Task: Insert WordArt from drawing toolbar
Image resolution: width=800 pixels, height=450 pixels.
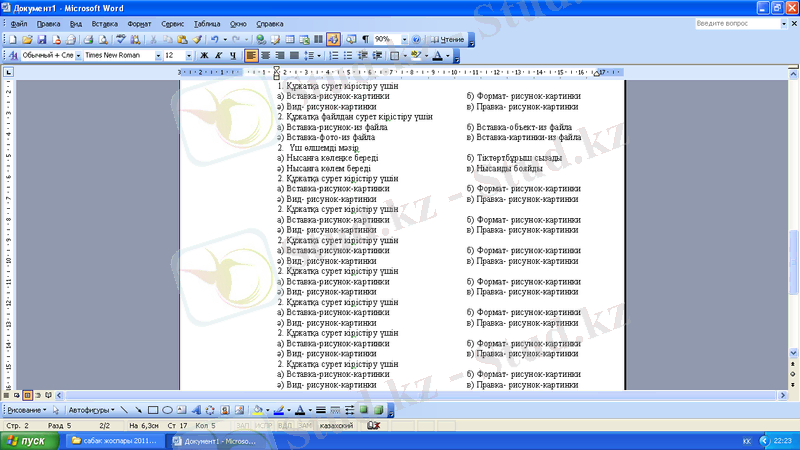Action: [x=196, y=410]
